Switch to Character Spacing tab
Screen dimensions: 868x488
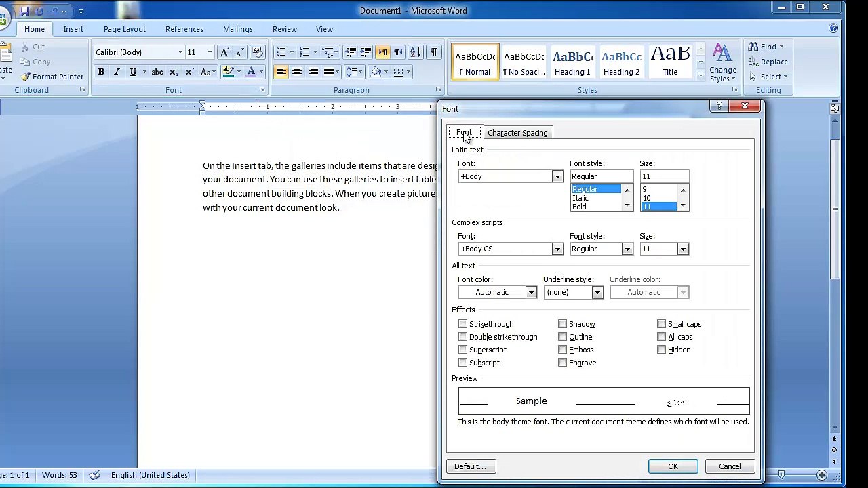(x=517, y=133)
